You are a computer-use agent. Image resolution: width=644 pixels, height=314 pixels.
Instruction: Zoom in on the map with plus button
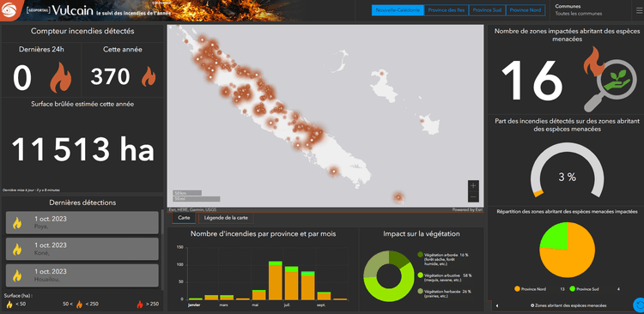point(473,185)
